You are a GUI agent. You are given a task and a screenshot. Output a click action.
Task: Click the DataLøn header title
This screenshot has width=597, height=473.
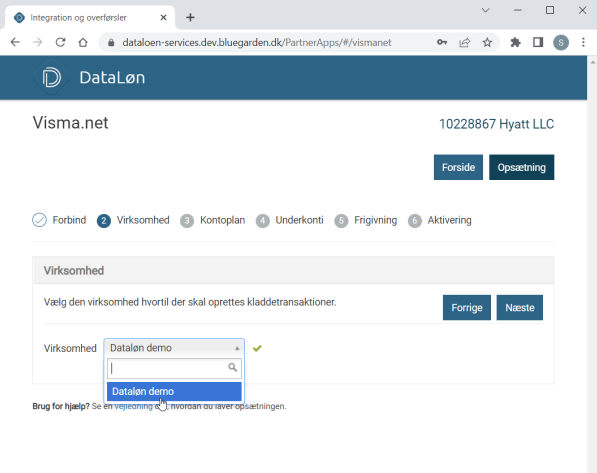click(112, 78)
